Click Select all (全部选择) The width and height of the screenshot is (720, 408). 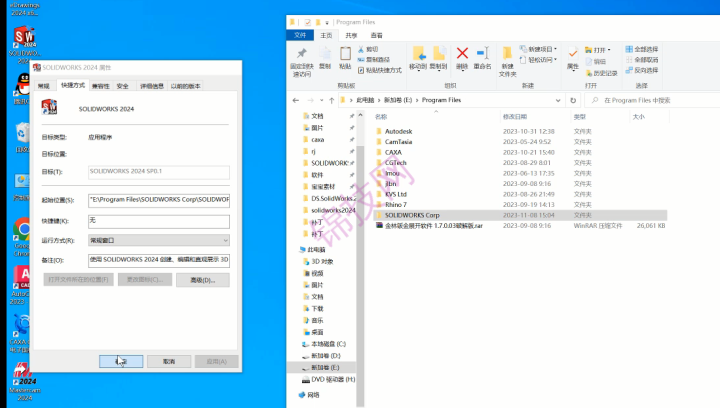click(642, 49)
